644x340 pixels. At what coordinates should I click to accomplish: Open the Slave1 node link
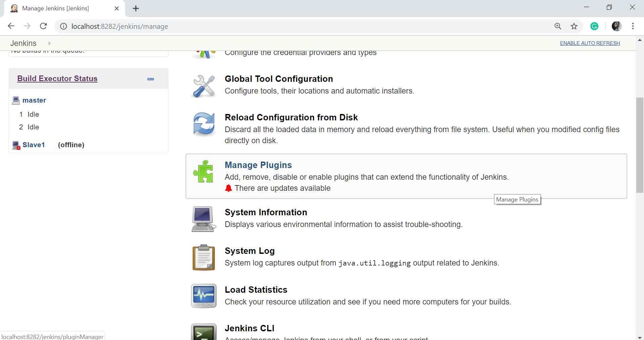[x=34, y=145]
